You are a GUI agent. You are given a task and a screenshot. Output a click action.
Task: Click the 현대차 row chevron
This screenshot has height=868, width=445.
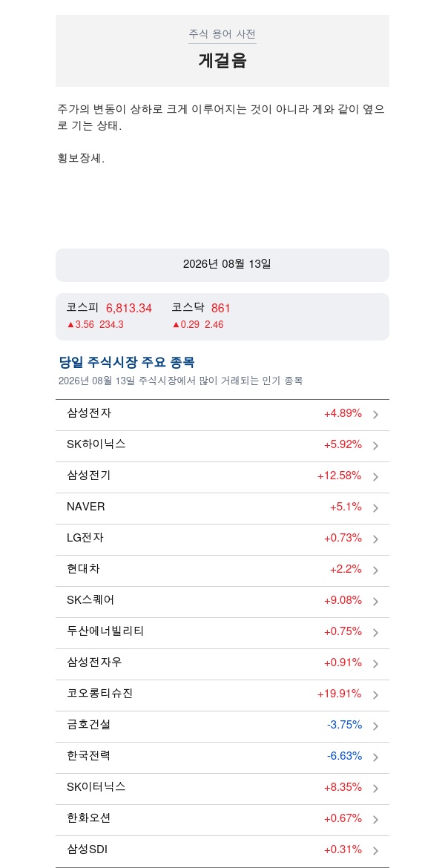375,571
